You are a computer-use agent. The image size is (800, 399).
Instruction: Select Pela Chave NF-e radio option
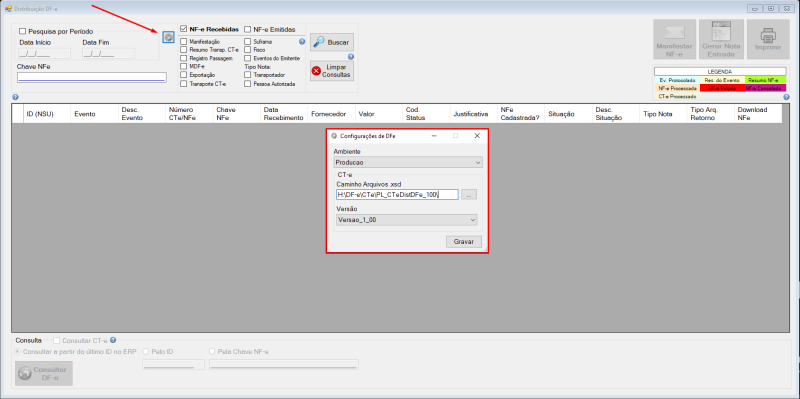point(212,351)
